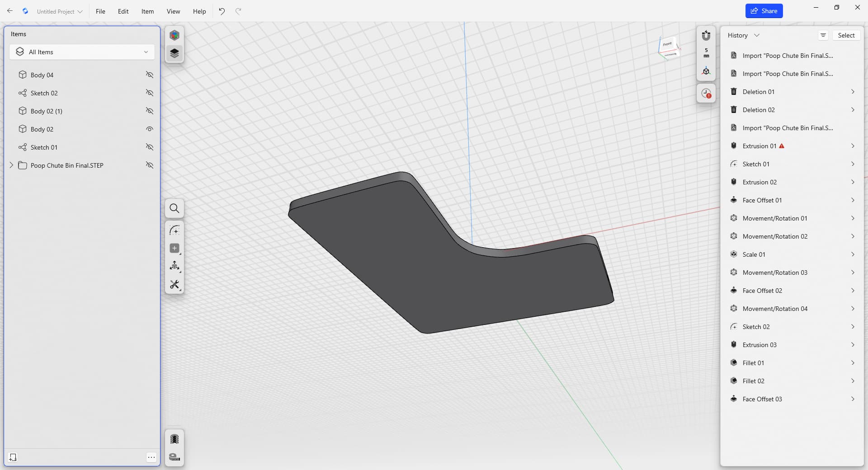868x470 pixels.
Task: Click the 5 mm grid size setting
Action: pyautogui.click(x=706, y=53)
